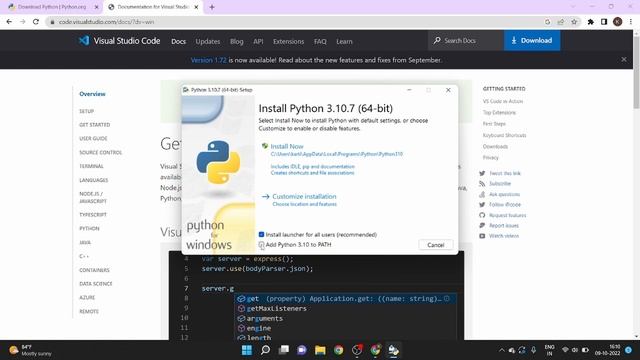Image resolution: width=640 pixels, height=360 pixels.
Task: Open Keyboard Shortcuts link
Action: [x=504, y=135]
